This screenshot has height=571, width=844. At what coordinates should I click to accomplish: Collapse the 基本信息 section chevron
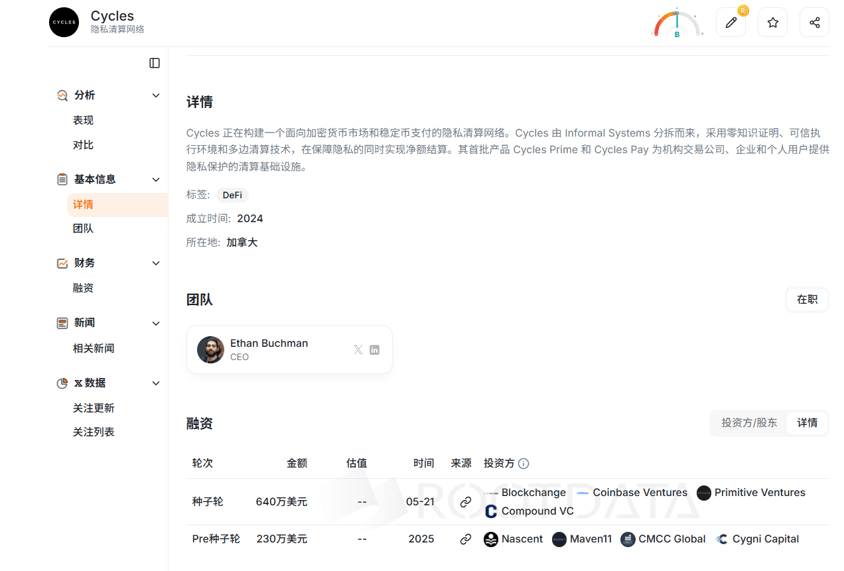[x=156, y=179]
